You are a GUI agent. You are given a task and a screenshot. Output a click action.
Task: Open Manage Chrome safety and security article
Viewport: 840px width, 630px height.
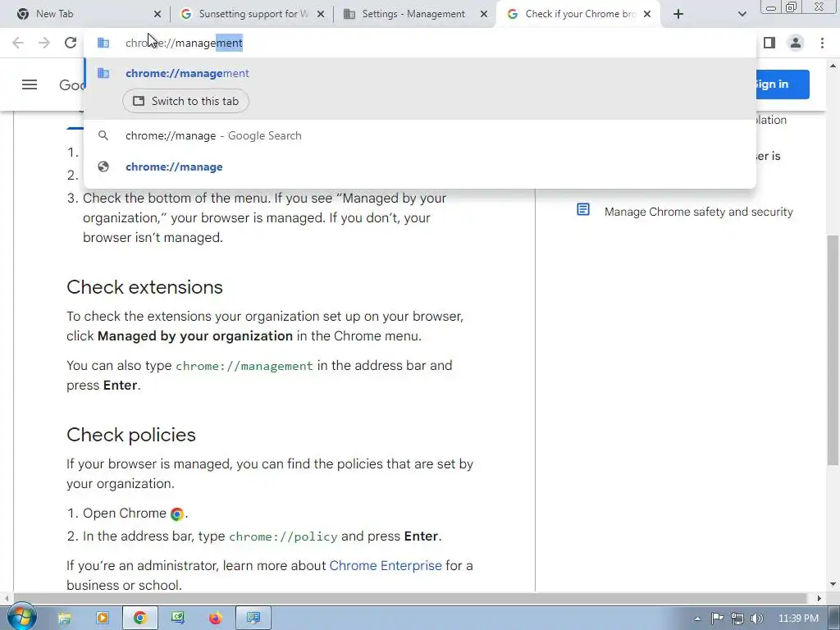699,212
